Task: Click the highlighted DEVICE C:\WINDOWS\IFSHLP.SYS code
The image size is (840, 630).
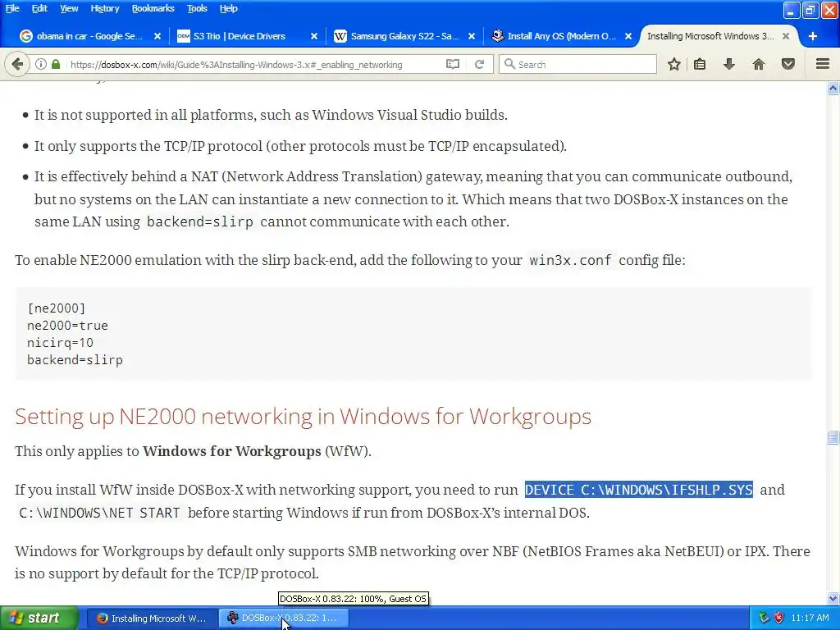Action: pos(638,490)
